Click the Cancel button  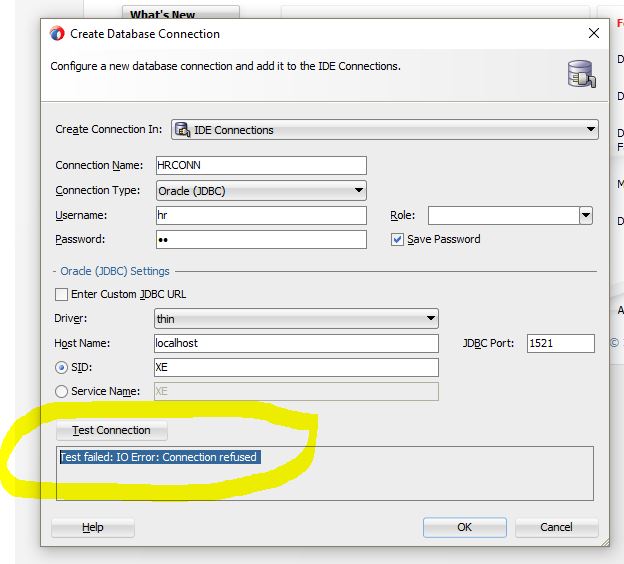(x=556, y=527)
